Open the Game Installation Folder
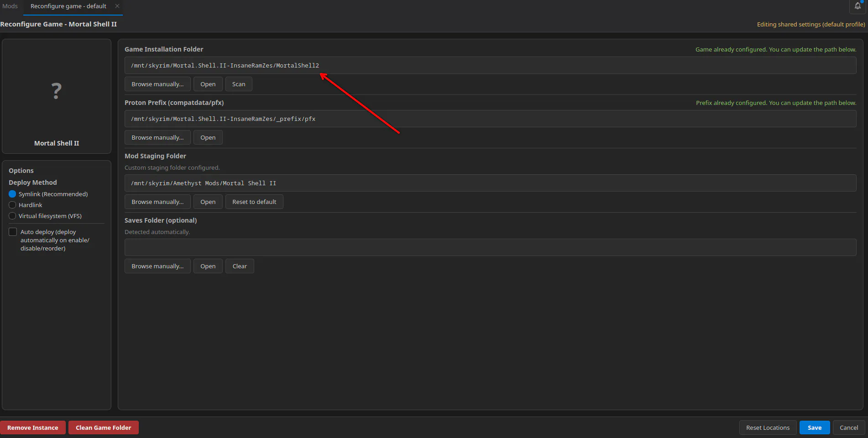Image resolution: width=868 pixels, height=438 pixels. [x=208, y=84]
